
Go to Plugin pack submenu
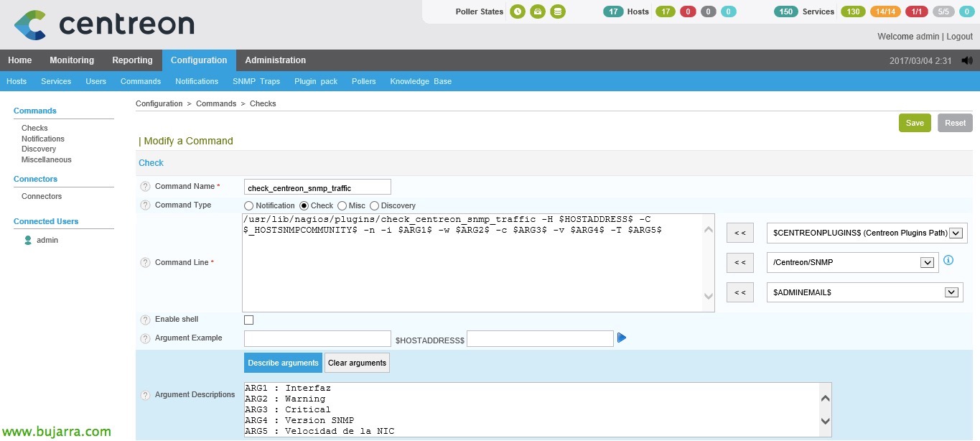316,81
